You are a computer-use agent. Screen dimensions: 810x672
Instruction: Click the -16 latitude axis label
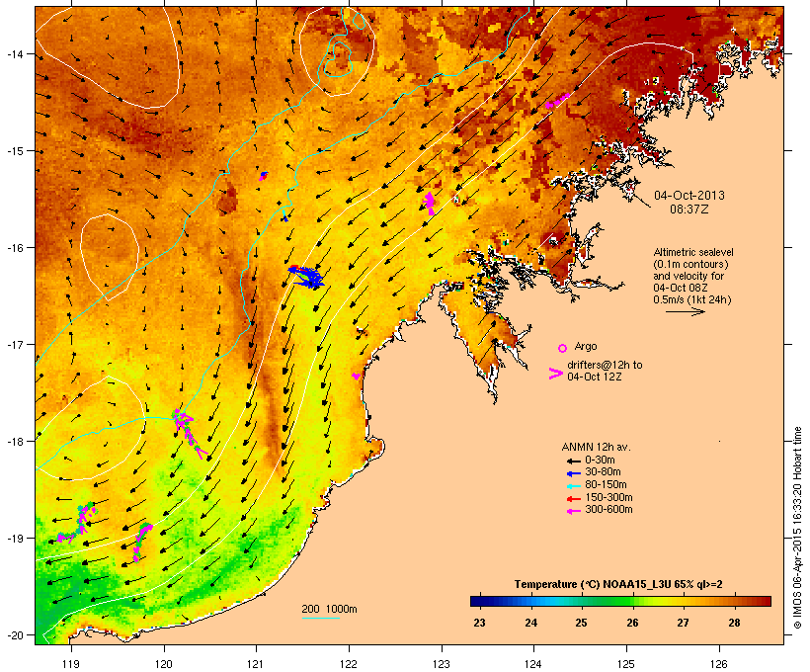pos(14,248)
